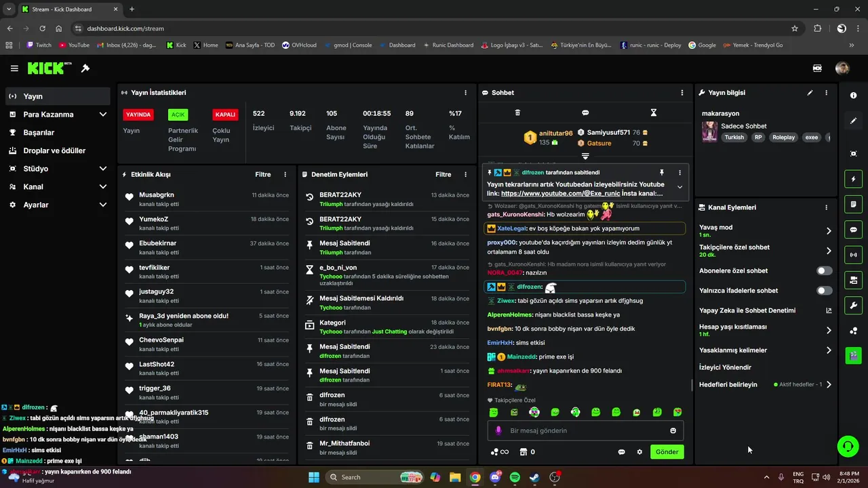
Task: Open the three-dot menu on the pinned message
Action: 679,173
